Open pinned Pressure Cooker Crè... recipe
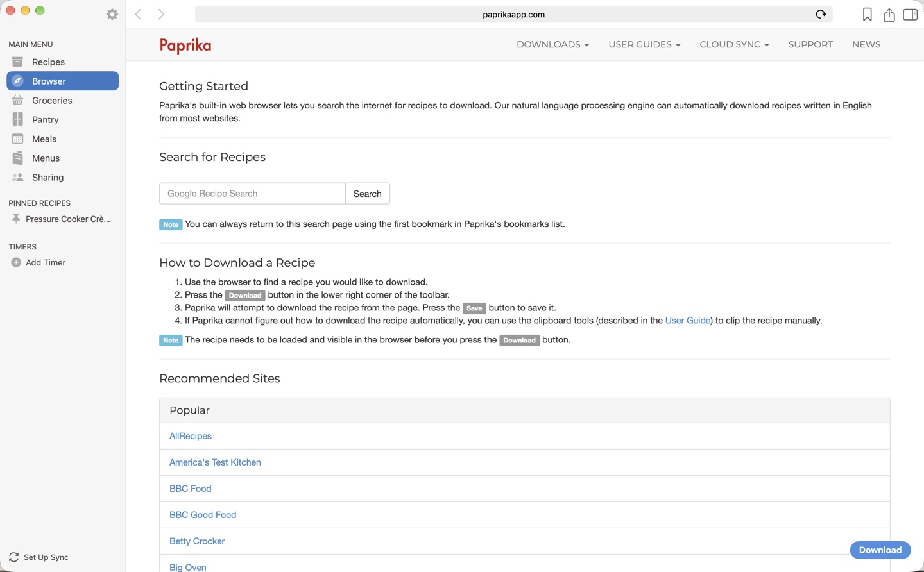This screenshot has height=572, width=924. pyautogui.click(x=68, y=219)
